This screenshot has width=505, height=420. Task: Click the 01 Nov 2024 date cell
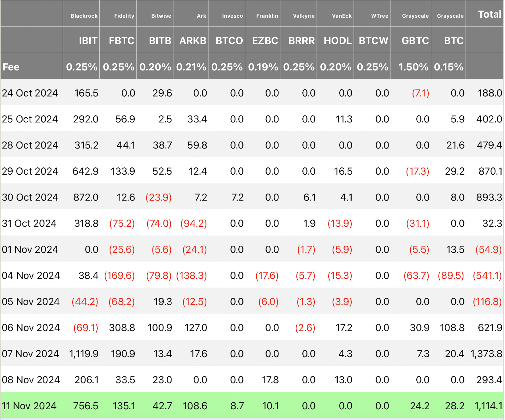point(30,249)
